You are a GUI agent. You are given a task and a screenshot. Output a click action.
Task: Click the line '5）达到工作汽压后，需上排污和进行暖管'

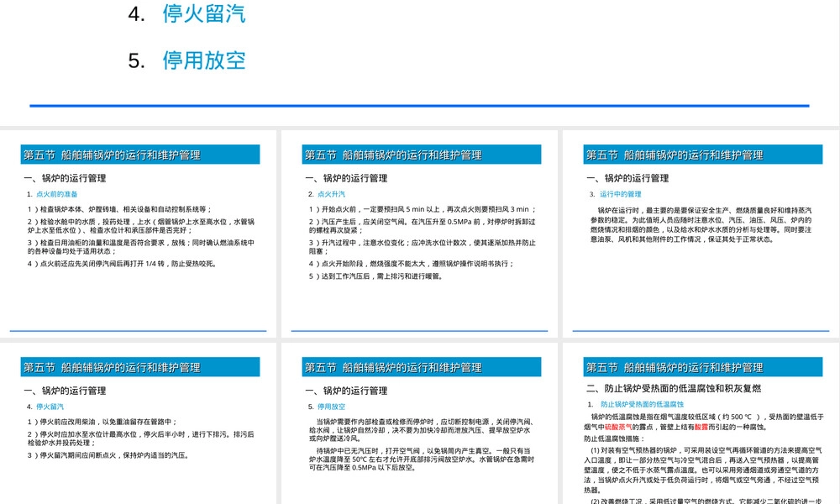(x=376, y=276)
